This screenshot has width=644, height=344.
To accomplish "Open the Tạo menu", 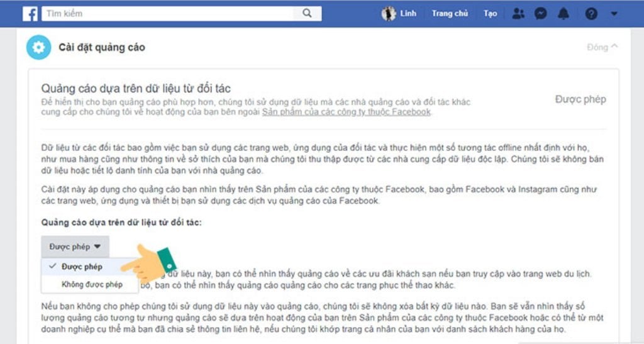I will 490,14.
